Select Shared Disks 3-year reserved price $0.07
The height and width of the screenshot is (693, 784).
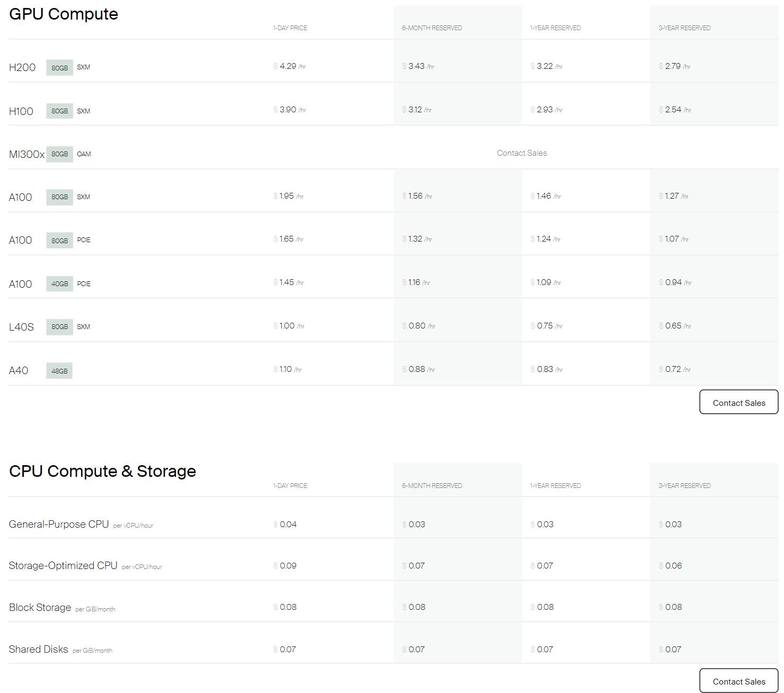pos(670,650)
